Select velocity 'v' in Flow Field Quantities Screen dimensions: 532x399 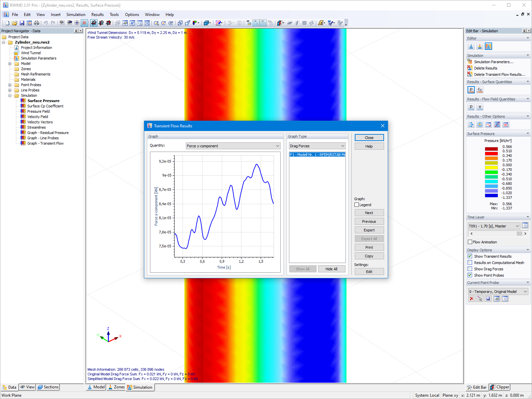480,107
